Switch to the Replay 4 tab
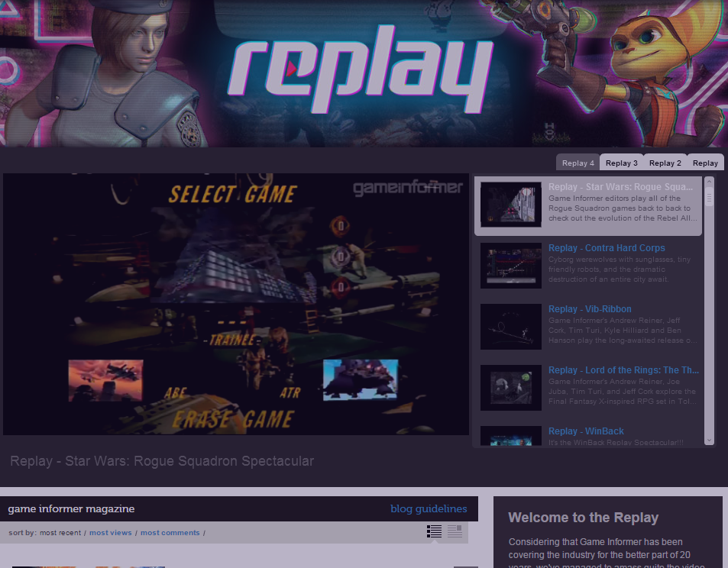 (578, 163)
